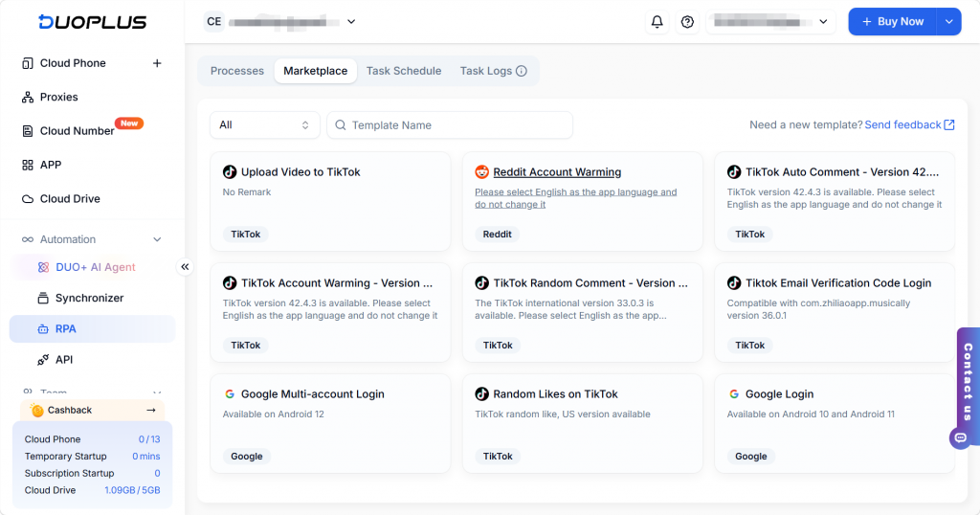Click the Send feedback external link icon

[x=948, y=124]
